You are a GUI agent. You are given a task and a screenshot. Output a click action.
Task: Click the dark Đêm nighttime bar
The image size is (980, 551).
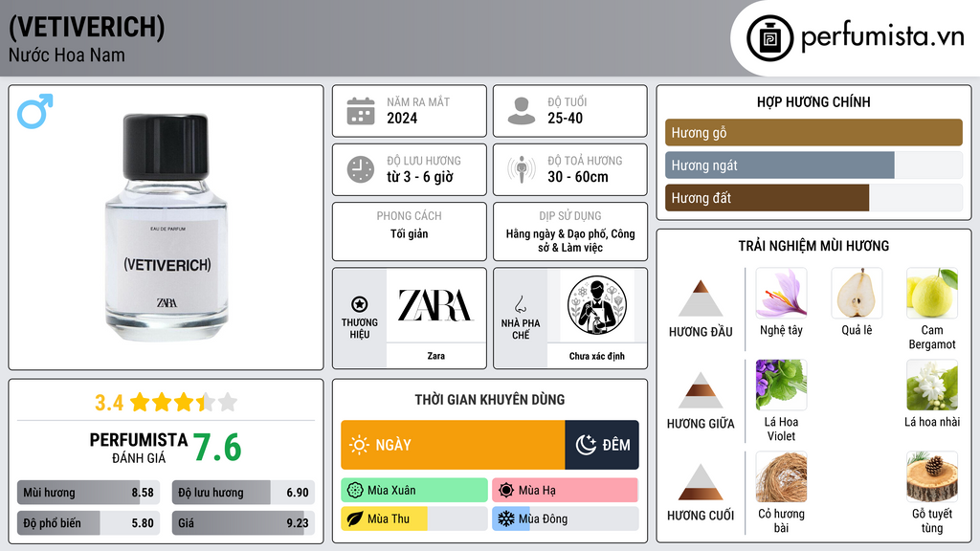pos(602,445)
